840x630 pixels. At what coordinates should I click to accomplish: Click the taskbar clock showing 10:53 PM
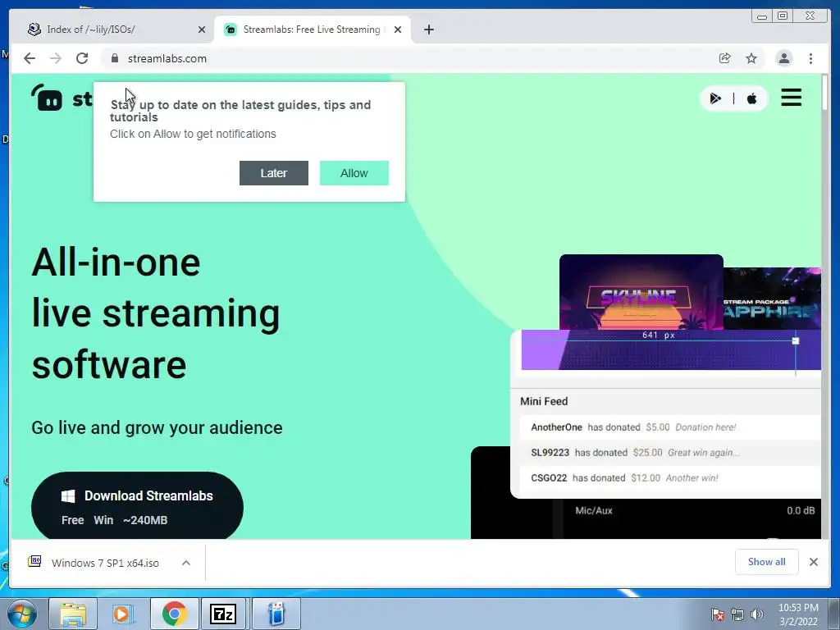[x=798, y=614]
